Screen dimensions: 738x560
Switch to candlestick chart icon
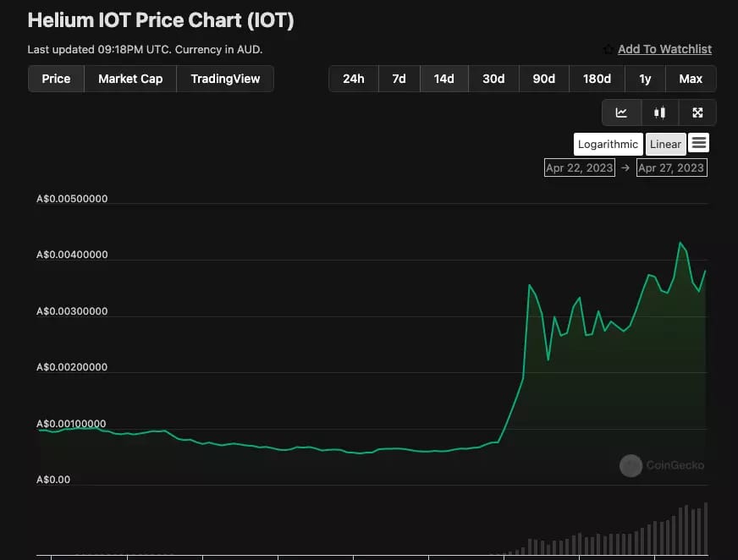(x=659, y=113)
